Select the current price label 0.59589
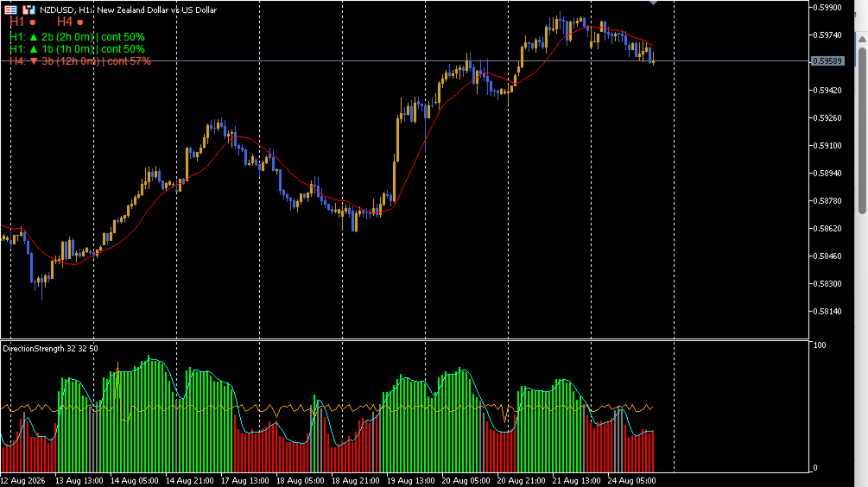 click(827, 60)
